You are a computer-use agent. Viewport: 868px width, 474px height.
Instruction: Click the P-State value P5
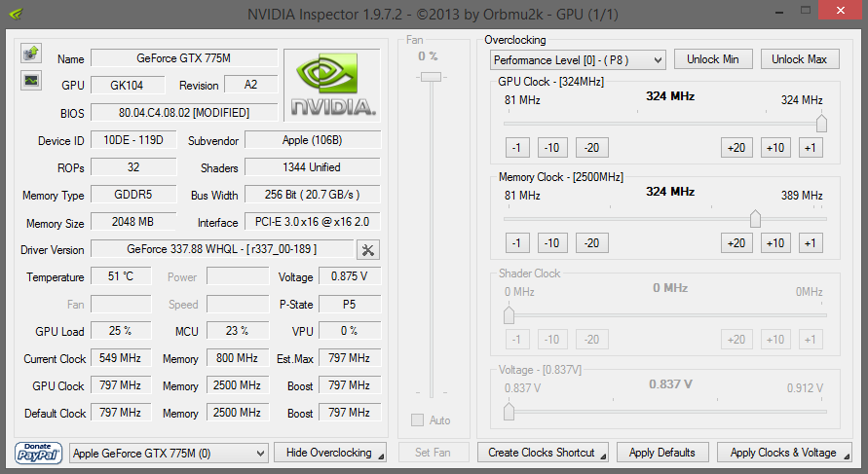pyautogui.click(x=350, y=304)
